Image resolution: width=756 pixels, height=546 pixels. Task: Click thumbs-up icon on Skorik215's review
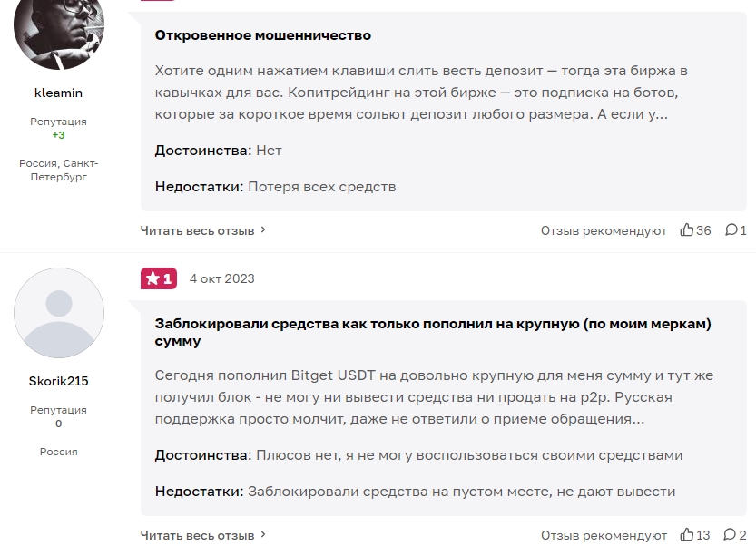coord(687,535)
